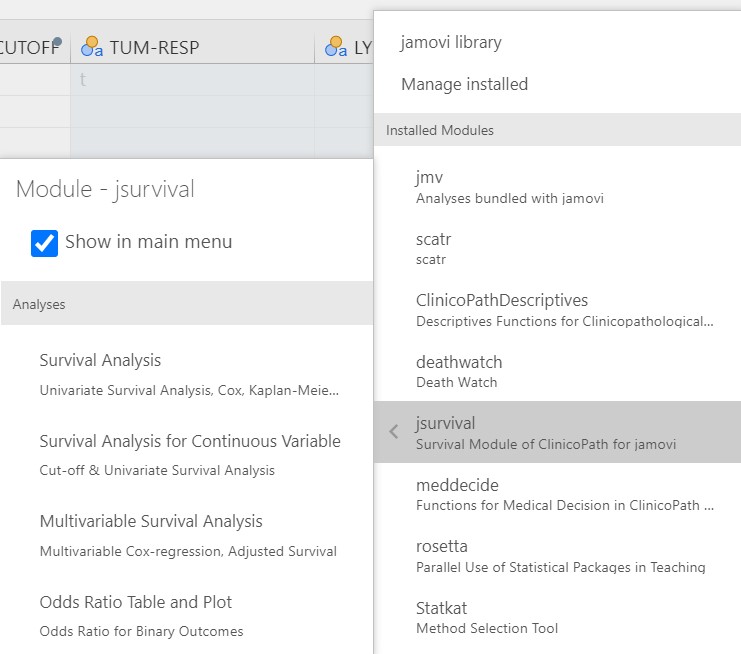Click the TUM-RESP nominal variable icon
Viewport: 741px width, 654px height.
(92, 47)
